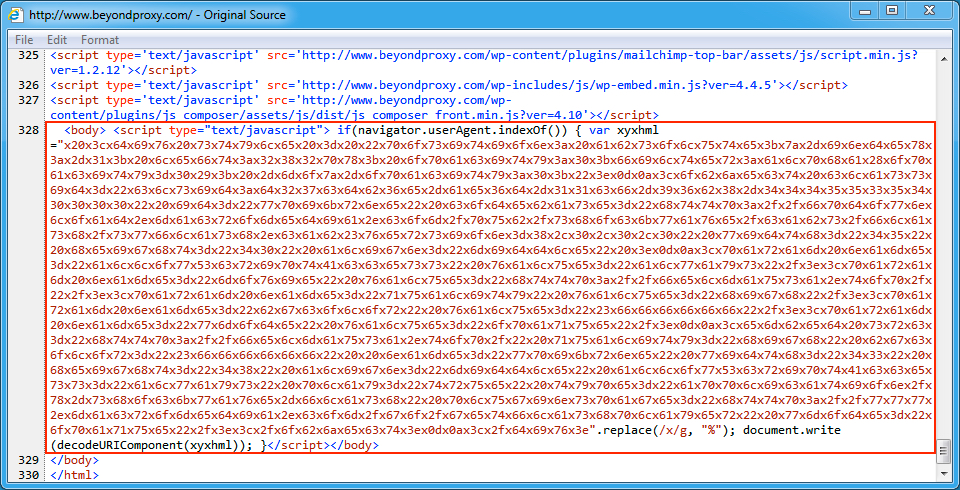Click line number 325
960x490 pixels.
pos(27,56)
